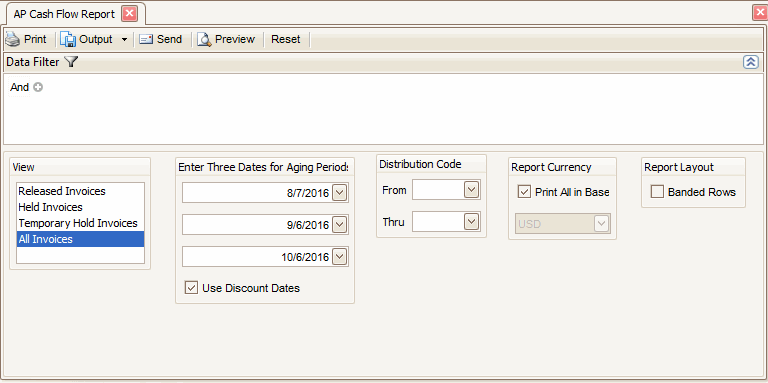Select Held Invoices view
768x383 pixels.
pyautogui.click(x=80, y=207)
